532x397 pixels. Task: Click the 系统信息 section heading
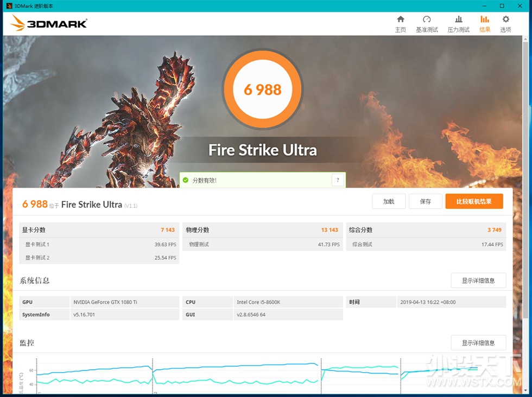tap(35, 281)
